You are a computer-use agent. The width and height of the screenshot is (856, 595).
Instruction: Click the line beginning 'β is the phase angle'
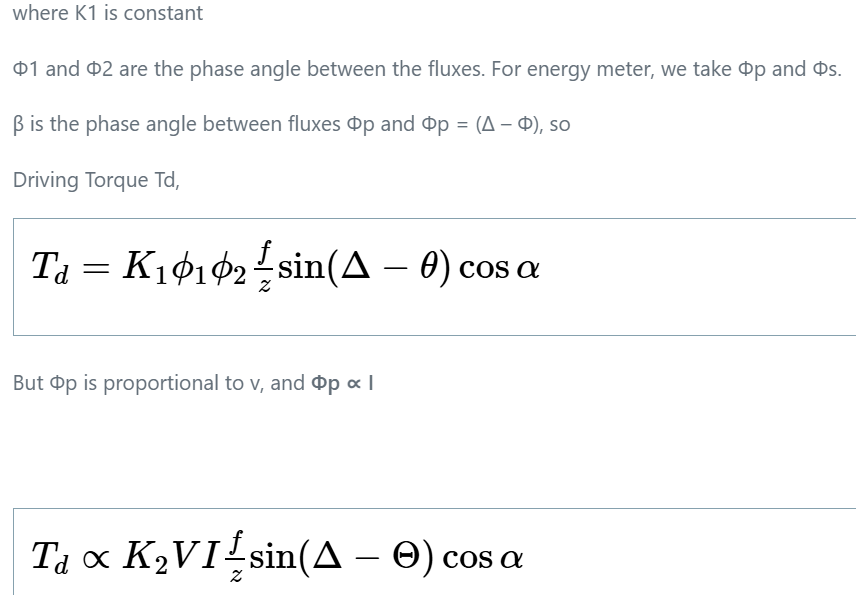coord(292,124)
